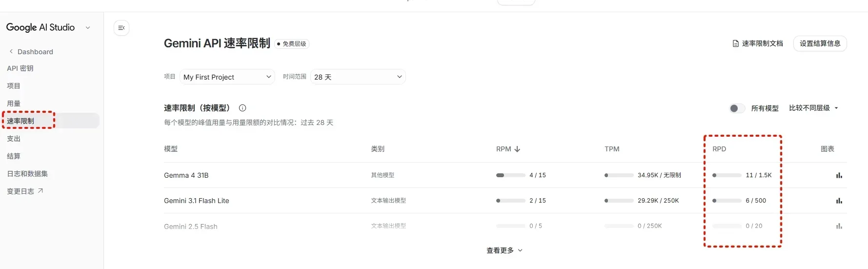Open chart for Gemma 4 31B

(x=839, y=175)
